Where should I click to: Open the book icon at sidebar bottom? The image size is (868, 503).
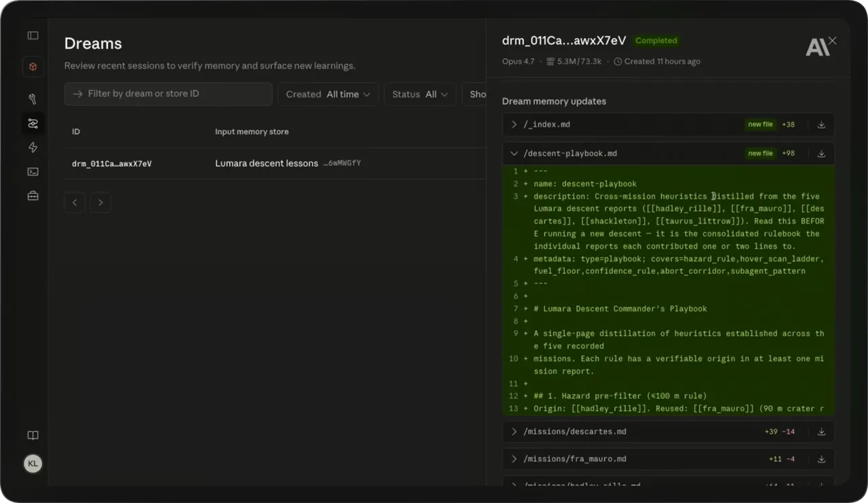pyautogui.click(x=33, y=435)
